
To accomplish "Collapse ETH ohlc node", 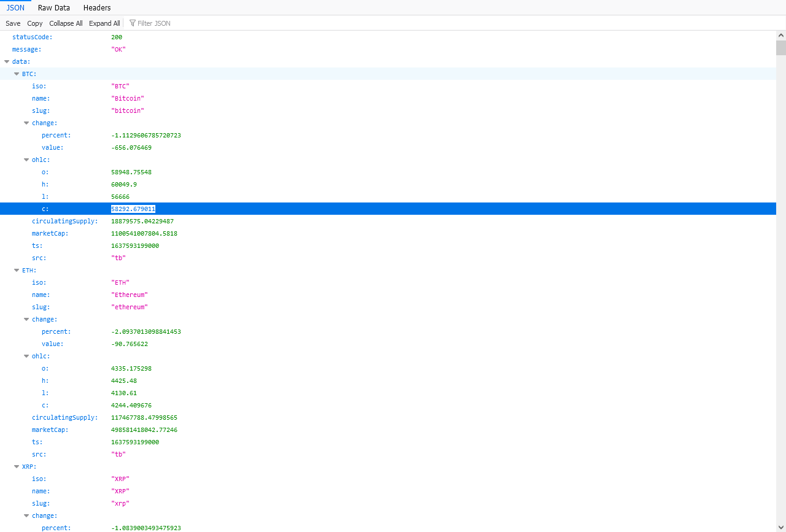I will pyautogui.click(x=26, y=356).
